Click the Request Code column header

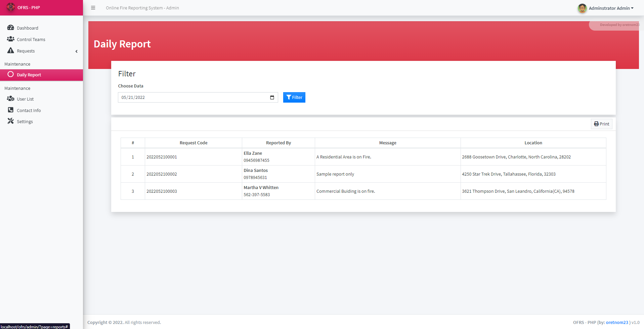194,143
